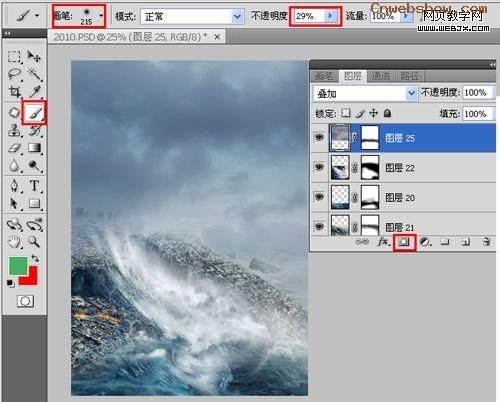Hide layer 图层 25 with eye icon
Screen dimensions: 500x402
tap(319, 137)
